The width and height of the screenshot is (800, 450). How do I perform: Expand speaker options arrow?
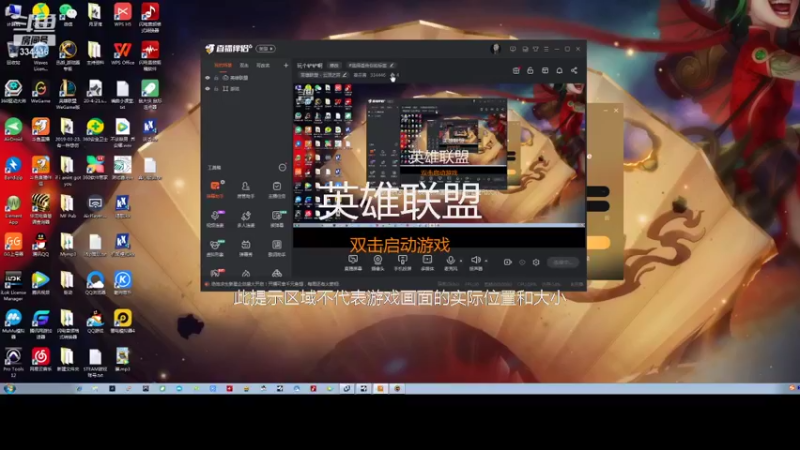coord(486,261)
